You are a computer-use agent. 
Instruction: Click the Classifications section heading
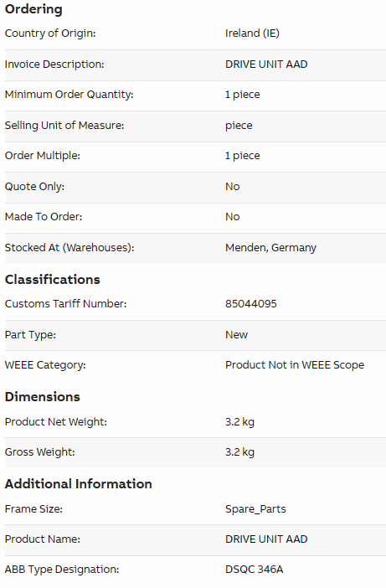(53, 280)
